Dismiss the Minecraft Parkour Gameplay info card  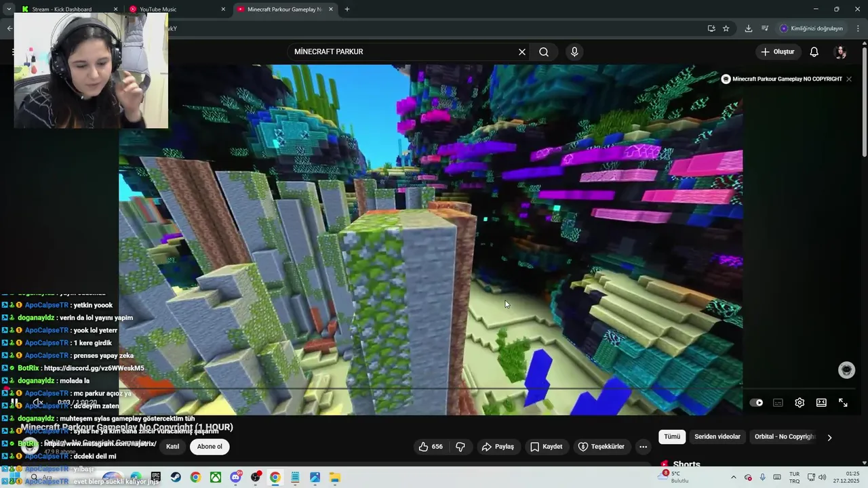tap(849, 79)
